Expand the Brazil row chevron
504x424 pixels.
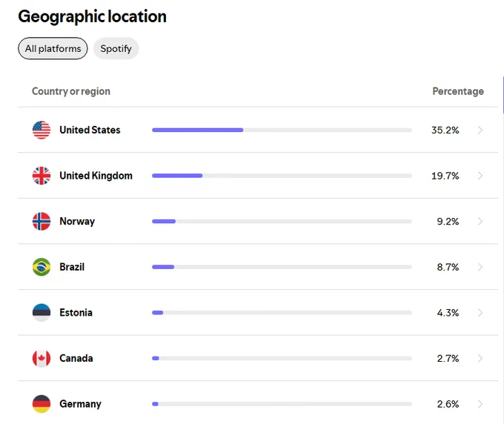tap(480, 267)
